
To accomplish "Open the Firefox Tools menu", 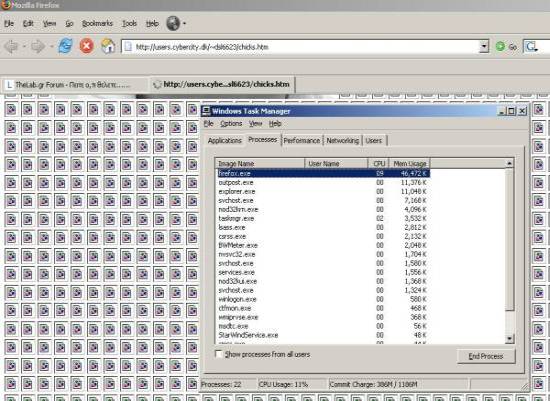I will pyautogui.click(x=129, y=24).
